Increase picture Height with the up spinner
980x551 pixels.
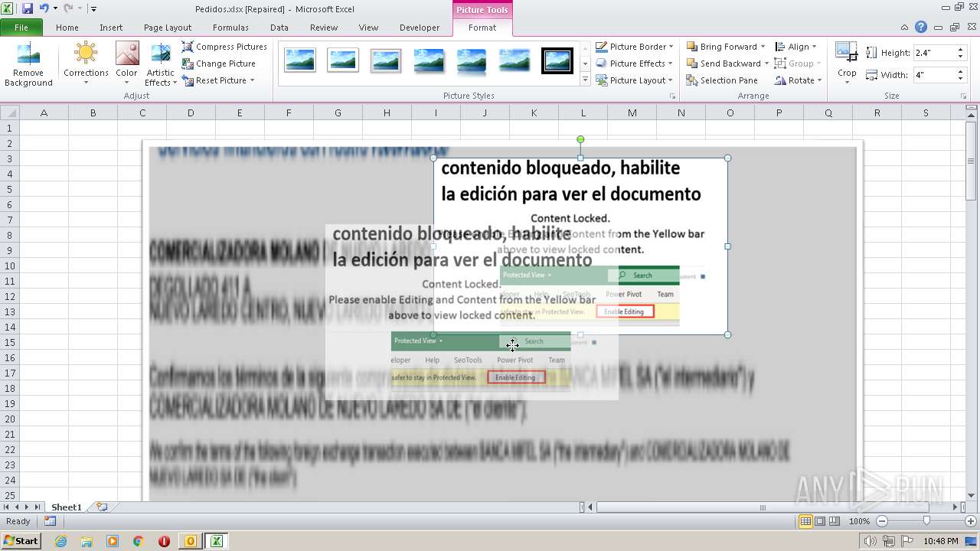tap(960, 50)
